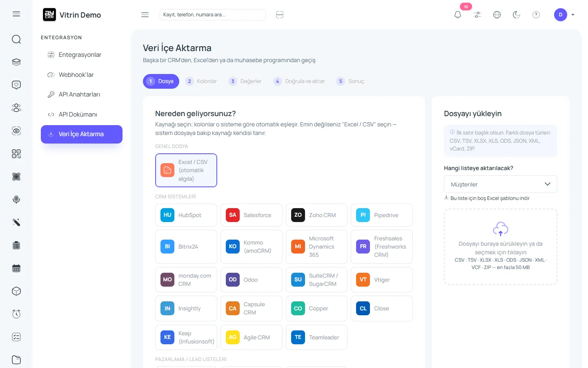The image size is (588, 368).
Task: Click the cloud upload icon in drop zone
Action: point(501,229)
